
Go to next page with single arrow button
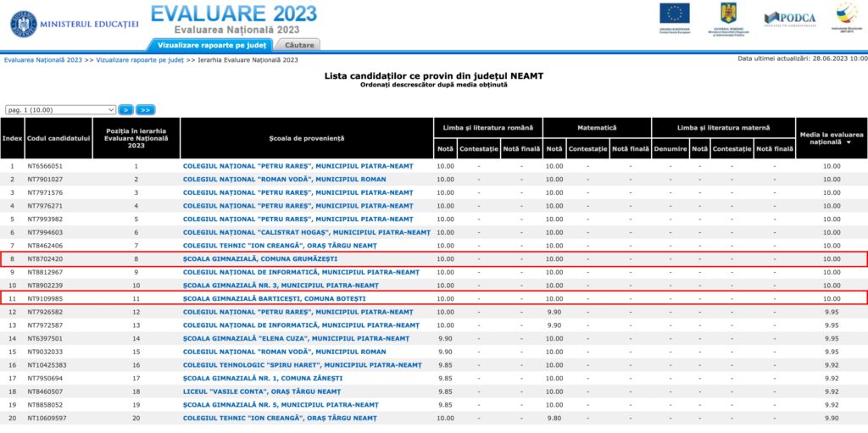[125, 109]
